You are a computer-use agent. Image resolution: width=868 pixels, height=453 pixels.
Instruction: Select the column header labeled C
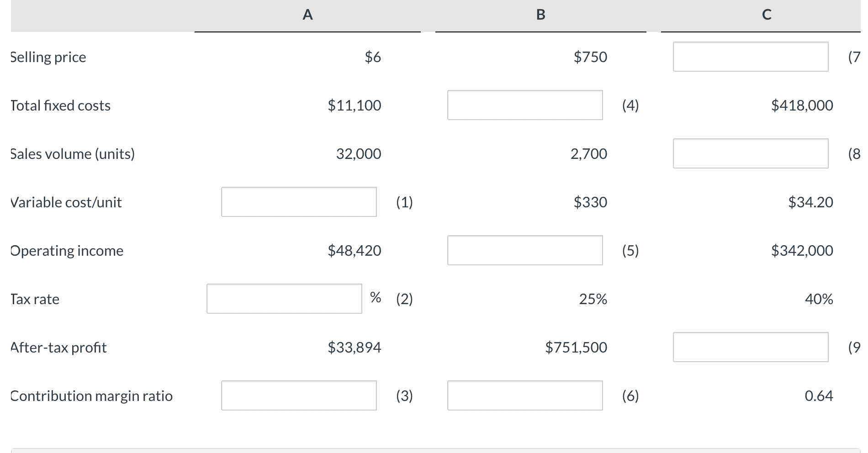coord(766,14)
